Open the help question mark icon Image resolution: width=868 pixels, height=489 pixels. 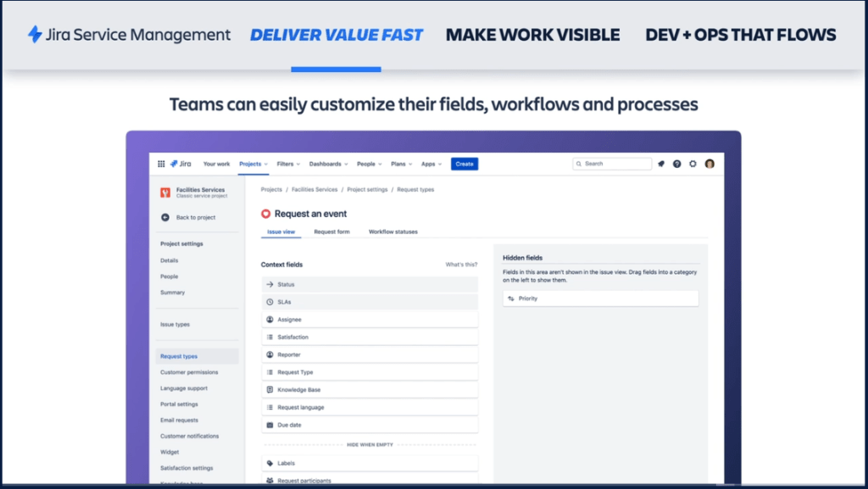coord(677,164)
